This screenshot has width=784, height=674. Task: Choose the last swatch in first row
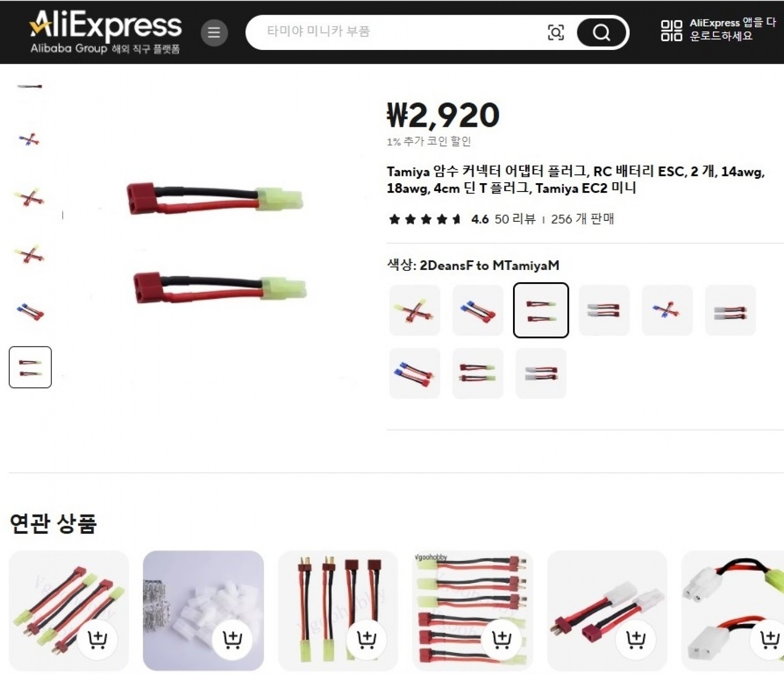point(730,310)
